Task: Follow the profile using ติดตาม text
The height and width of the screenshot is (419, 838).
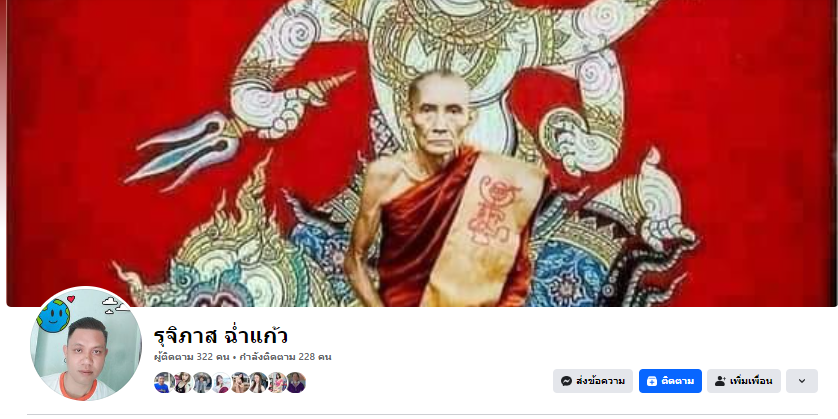Action: (678, 381)
